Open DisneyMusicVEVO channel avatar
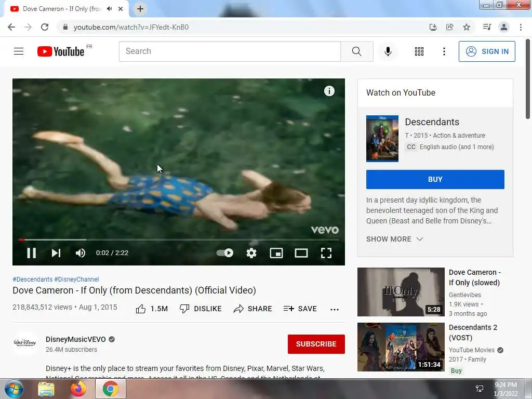This screenshot has height=399, width=532. click(25, 343)
